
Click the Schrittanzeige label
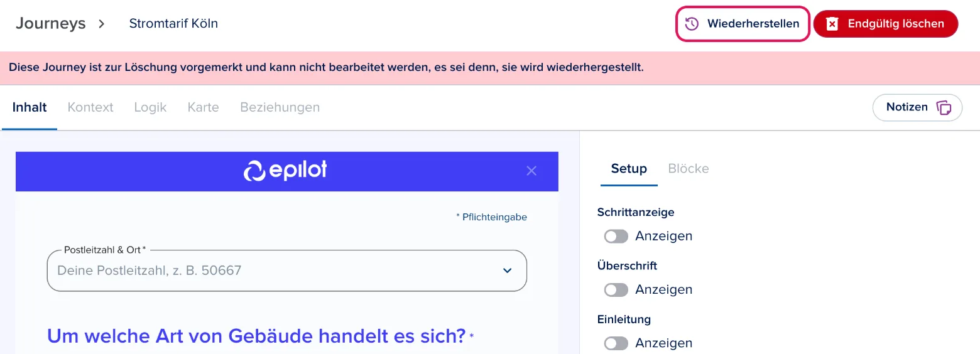(636, 212)
